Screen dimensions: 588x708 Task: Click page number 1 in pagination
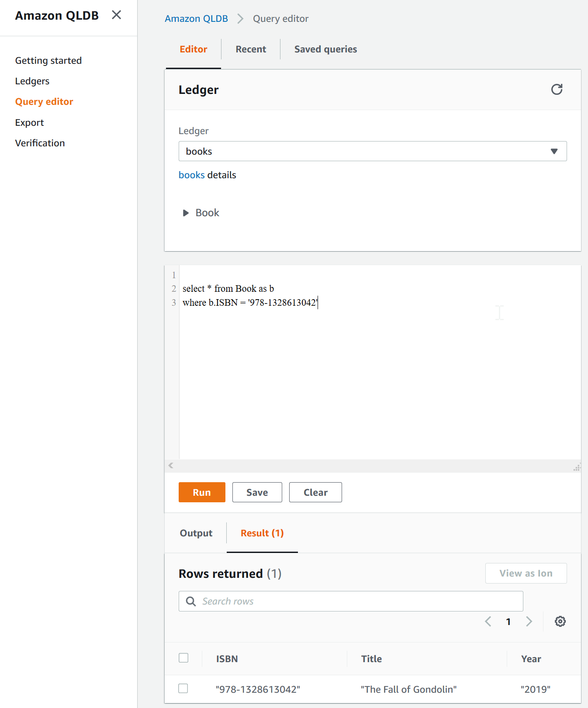tap(508, 622)
